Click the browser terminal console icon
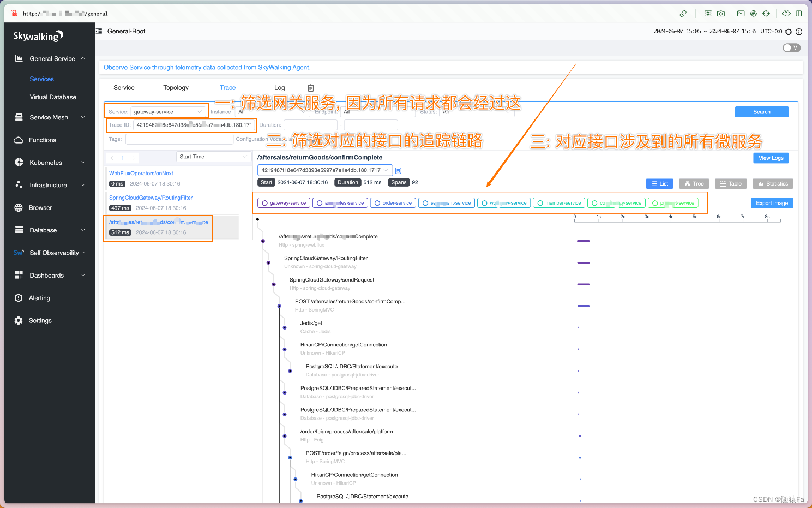This screenshot has width=812, height=508. click(x=741, y=14)
